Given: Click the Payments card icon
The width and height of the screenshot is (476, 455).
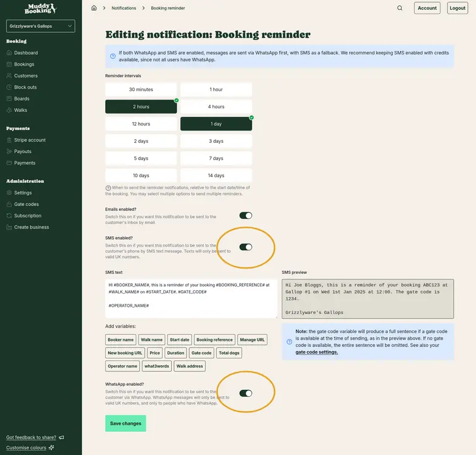Looking at the screenshot, I should pyautogui.click(x=9, y=163).
